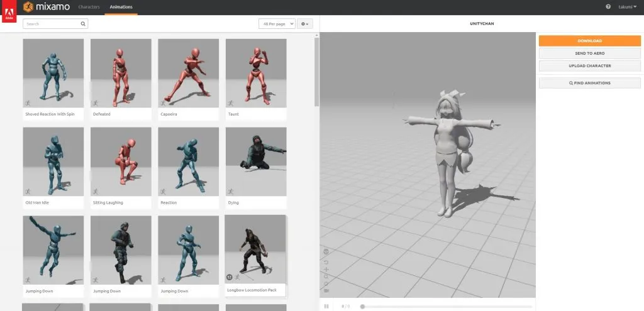Click the Mixamo logo icon
The width and height of the screenshot is (644, 311).
coord(28,7)
